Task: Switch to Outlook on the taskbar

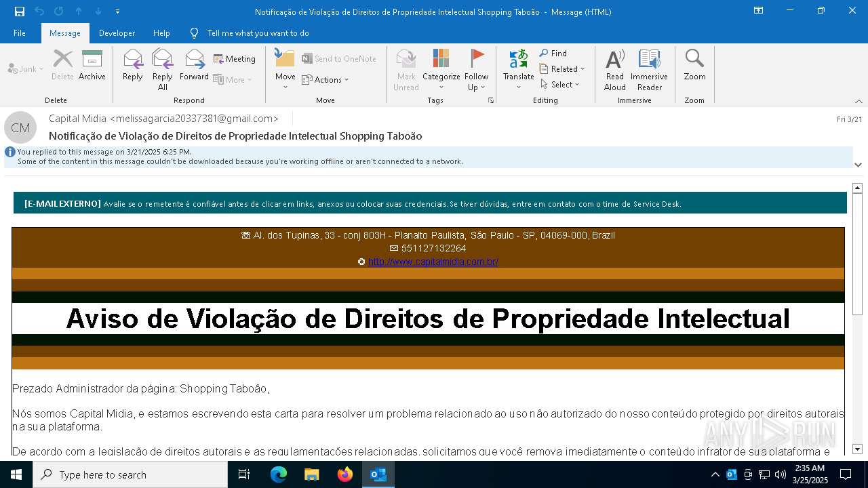Action: pos(378,474)
